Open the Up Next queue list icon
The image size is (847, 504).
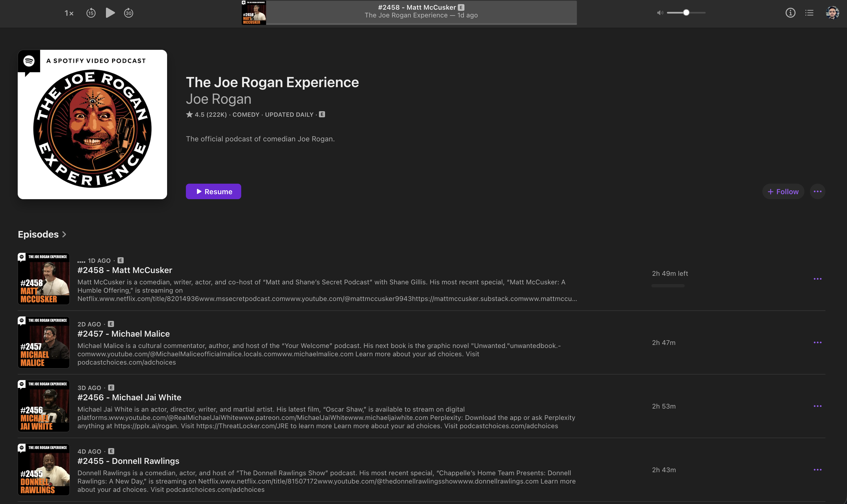point(809,13)
